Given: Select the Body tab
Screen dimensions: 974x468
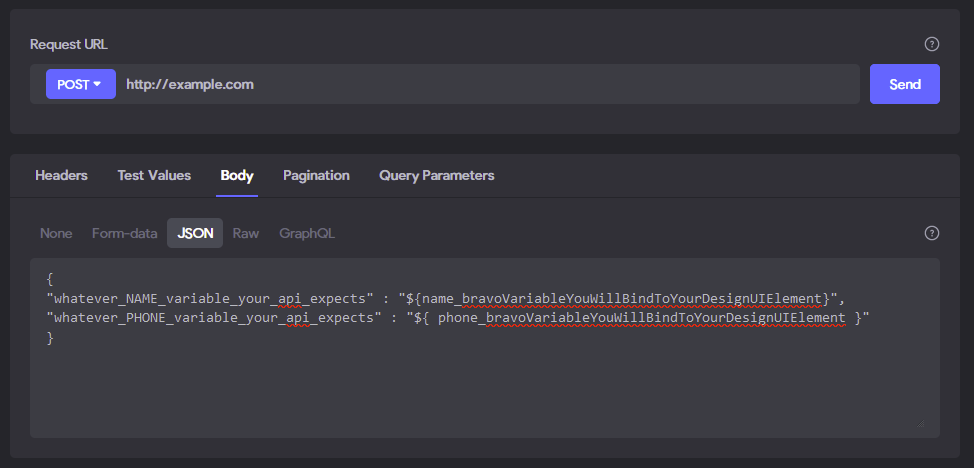Looking at the screenshot, I should pyautogui.click(x=237, y=175).
